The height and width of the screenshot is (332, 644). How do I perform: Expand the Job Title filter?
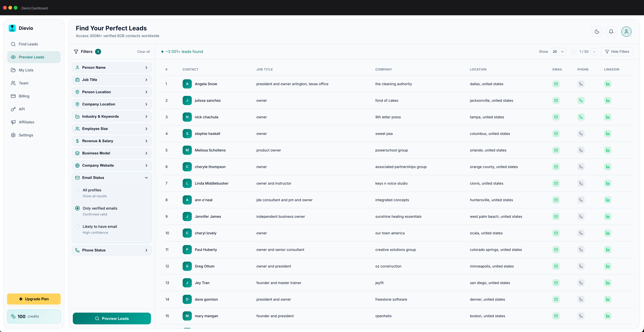tap(112, 80)
